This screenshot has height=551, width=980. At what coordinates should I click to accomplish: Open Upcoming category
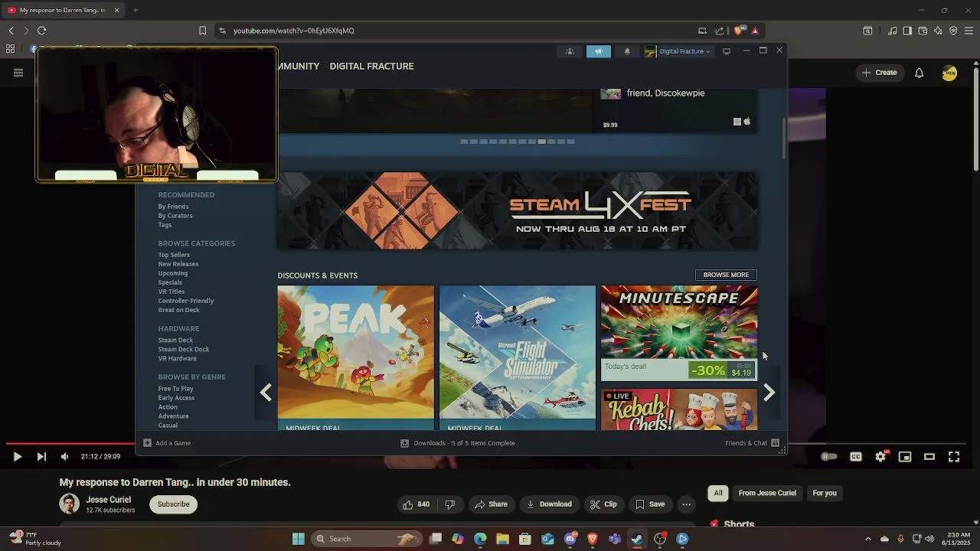click(x=172, y=273)
